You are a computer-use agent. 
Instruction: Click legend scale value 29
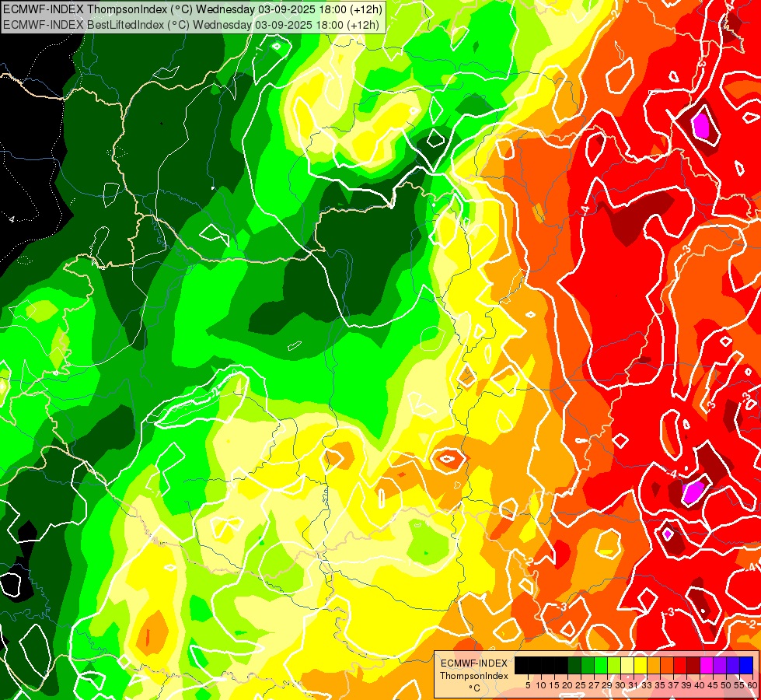click(607, 685)
